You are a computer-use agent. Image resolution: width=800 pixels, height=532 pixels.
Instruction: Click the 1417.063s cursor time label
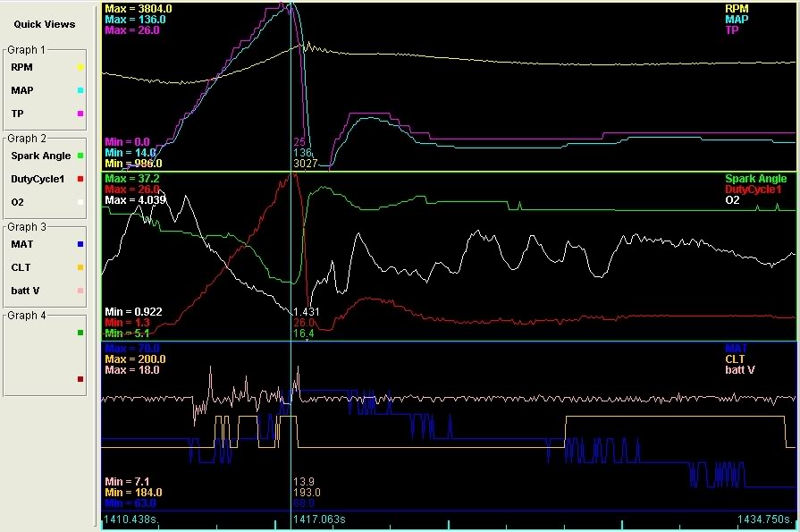click(x=319, y=519)
